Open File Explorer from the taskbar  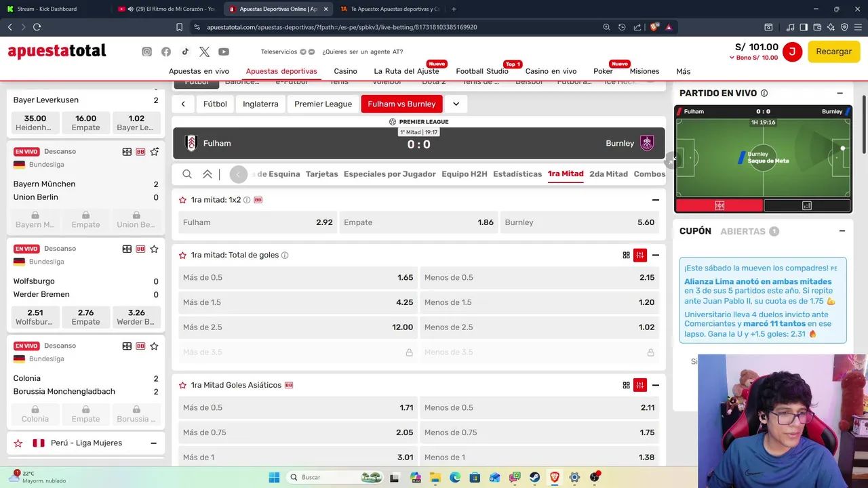(x=435, y=477)
